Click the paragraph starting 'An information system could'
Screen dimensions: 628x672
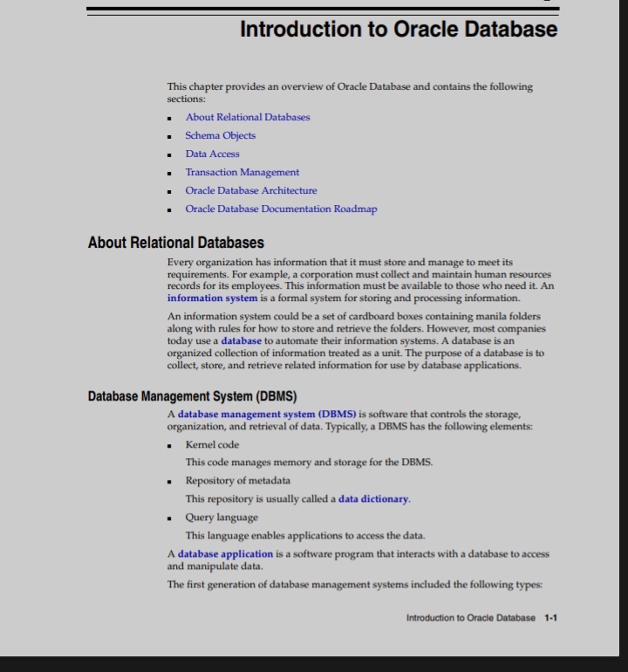pyautogui.click(x=357, y=340)
